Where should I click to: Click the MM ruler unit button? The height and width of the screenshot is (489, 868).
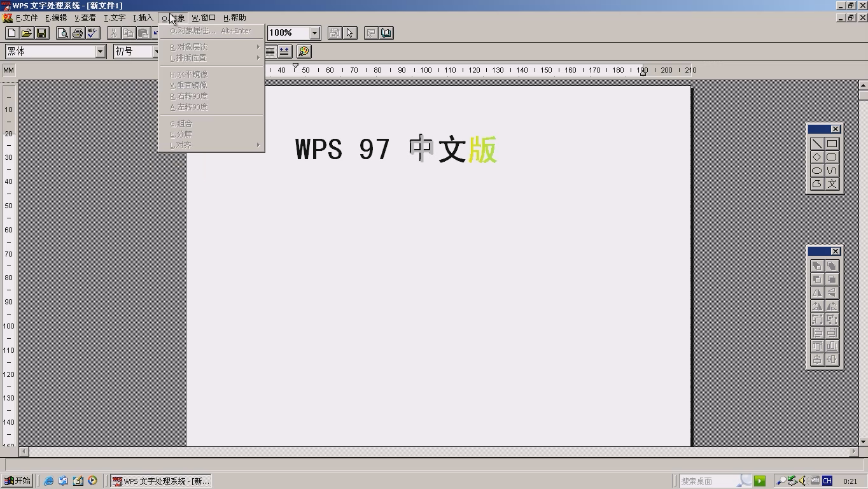coord(9,70)
